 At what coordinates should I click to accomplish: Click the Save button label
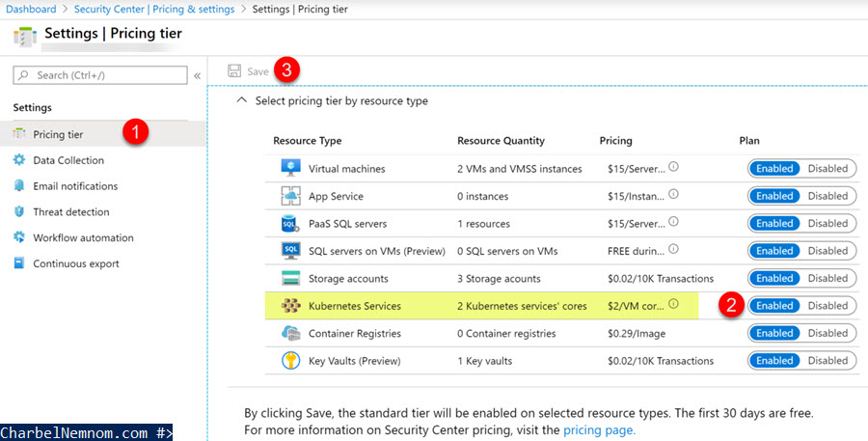click(258, 71)
